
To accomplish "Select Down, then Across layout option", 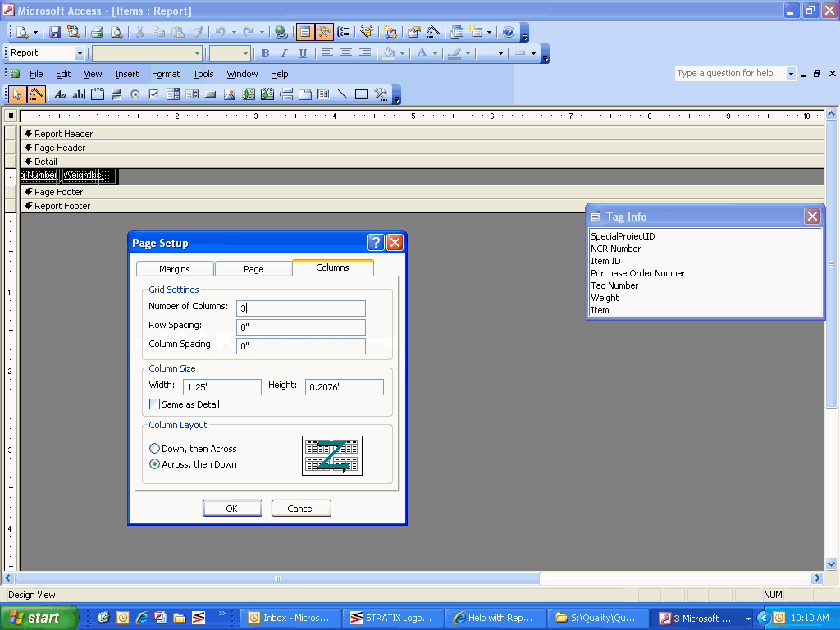I will coord(154,449).
